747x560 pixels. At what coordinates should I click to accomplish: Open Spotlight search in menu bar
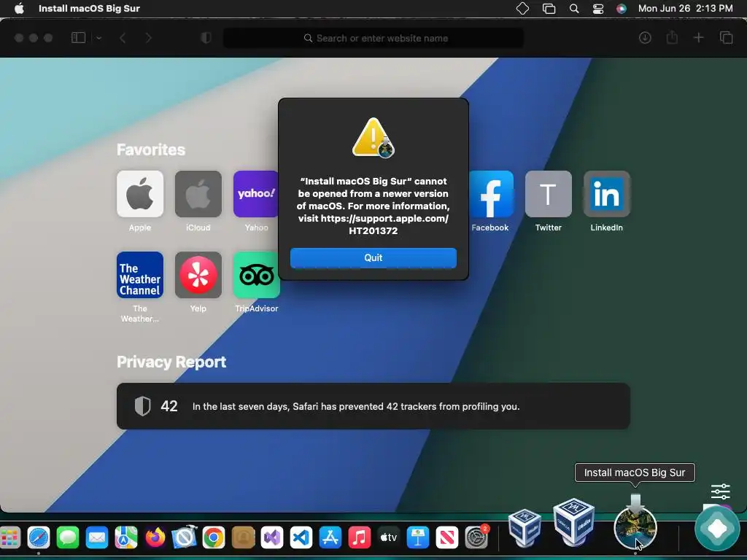574,9
